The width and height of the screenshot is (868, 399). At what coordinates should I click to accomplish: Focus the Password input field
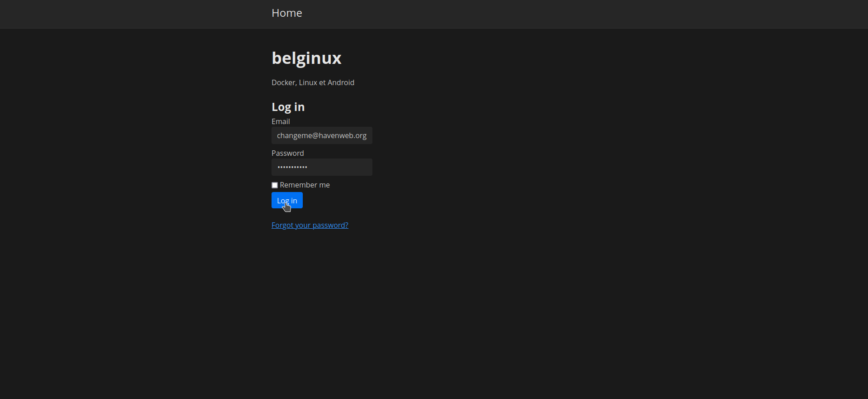pos(321,167)
